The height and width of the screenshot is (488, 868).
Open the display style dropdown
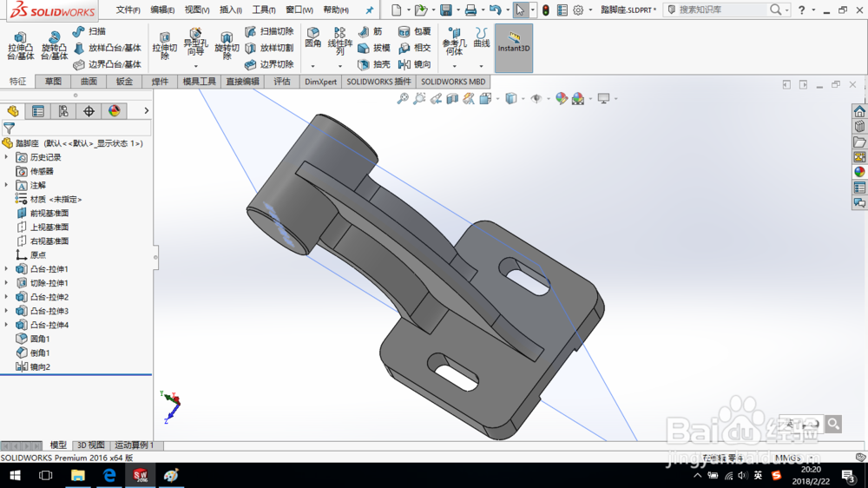pos(523,99)
